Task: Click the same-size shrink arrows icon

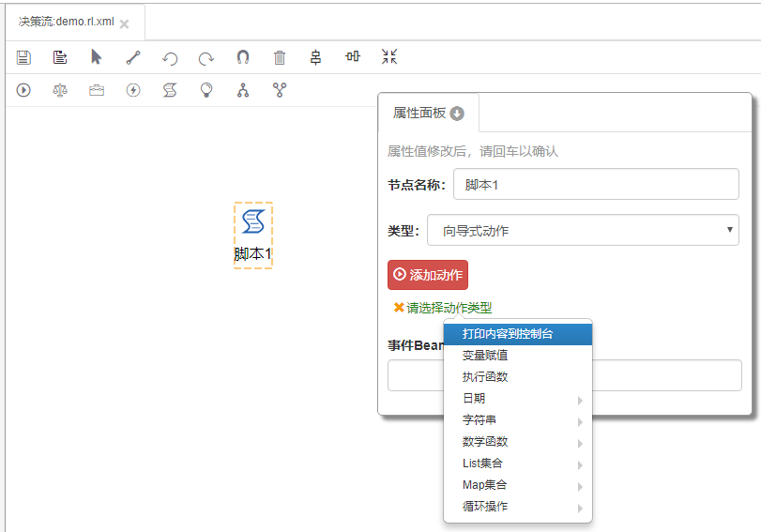Action: tap(389, 56)
